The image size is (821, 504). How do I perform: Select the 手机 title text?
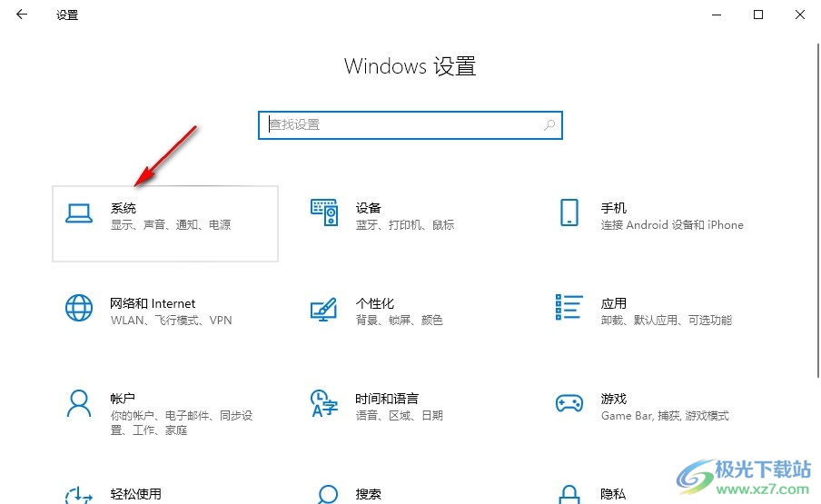click(614, 208)
